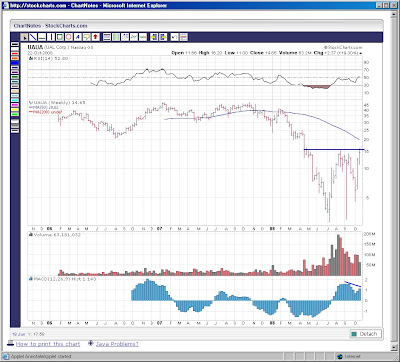Image resolution: width=400 pixels, height=362 pixels.
Task: Select the horizontal line drawing tool
Action: [42, 37]
